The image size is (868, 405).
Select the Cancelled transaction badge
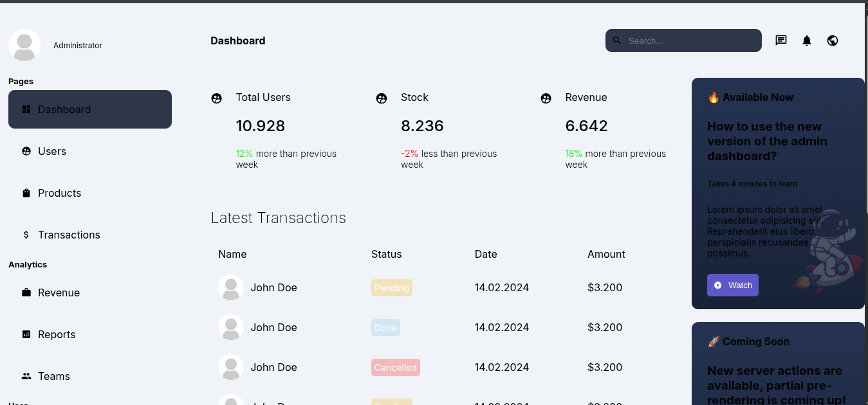pos(395,367)
